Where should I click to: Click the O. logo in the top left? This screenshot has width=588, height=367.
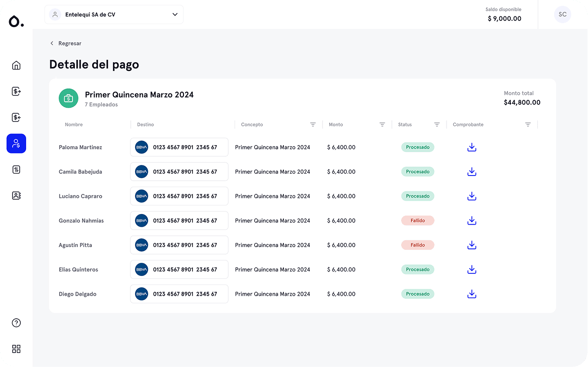[x=16, y=21]
